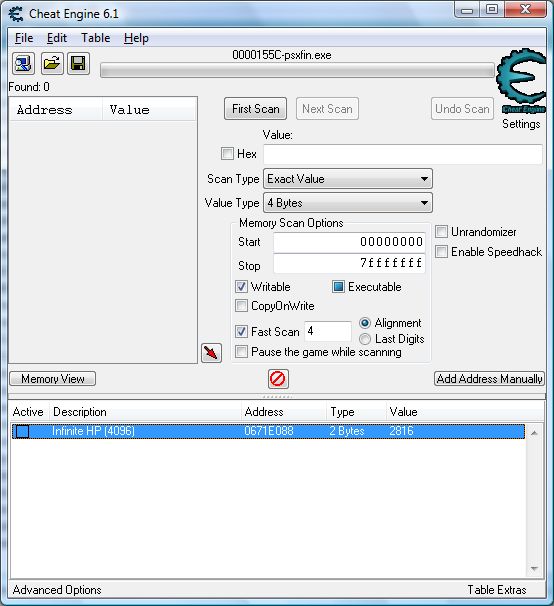Toggle the Hex checkbox

pos(227,153)
